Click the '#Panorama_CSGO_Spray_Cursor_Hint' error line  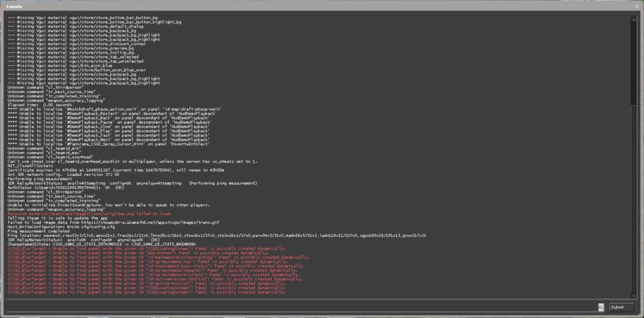pyautogui.click(x=108, y=144)
